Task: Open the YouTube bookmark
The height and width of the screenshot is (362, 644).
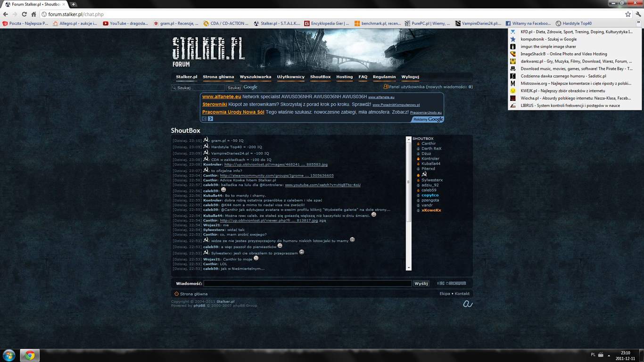Action: coord(125,23)
